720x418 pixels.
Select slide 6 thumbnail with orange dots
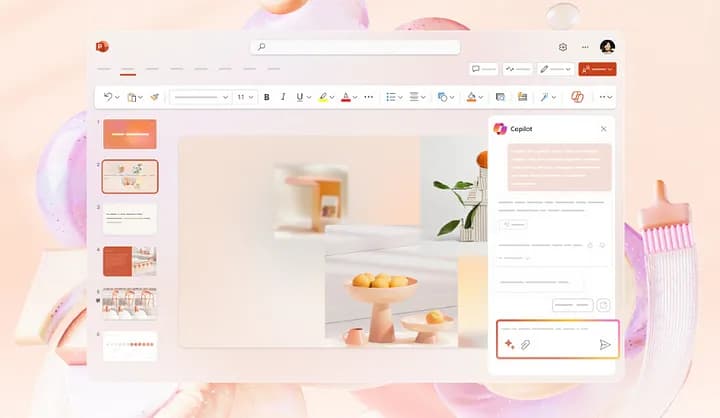coord(130,346)
